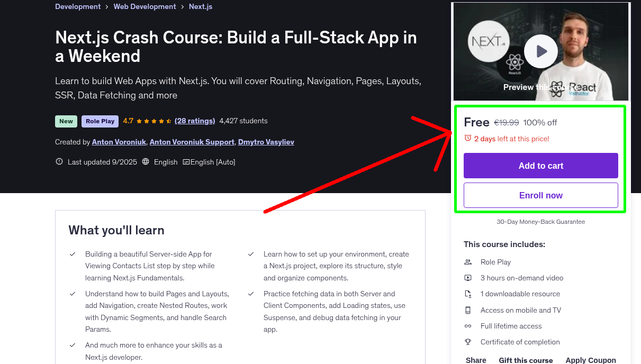Click the checkmark beside 'Learn how to set up'
This screenshot has width=641, height=364.
(x=251, y=254)
